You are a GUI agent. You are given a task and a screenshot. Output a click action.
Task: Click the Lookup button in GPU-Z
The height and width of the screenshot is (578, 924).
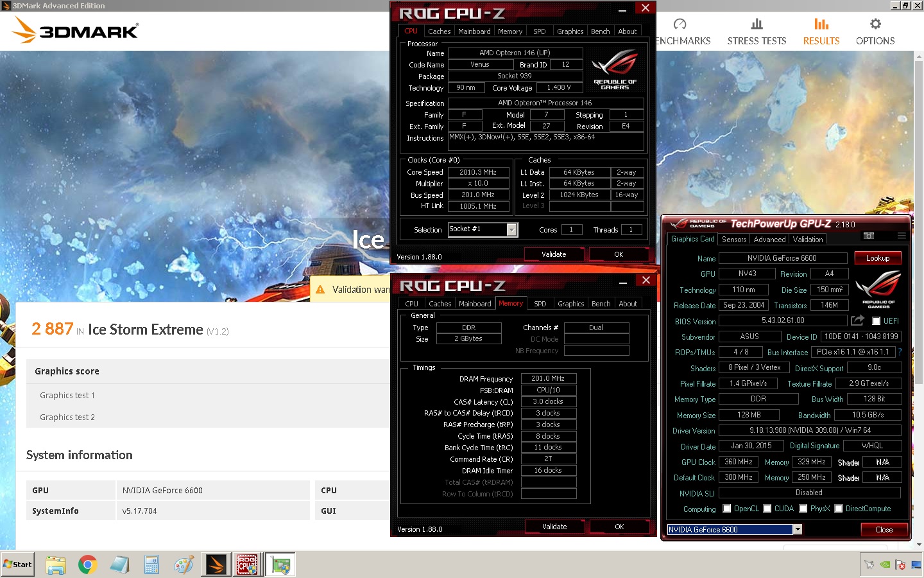(878, 258)
